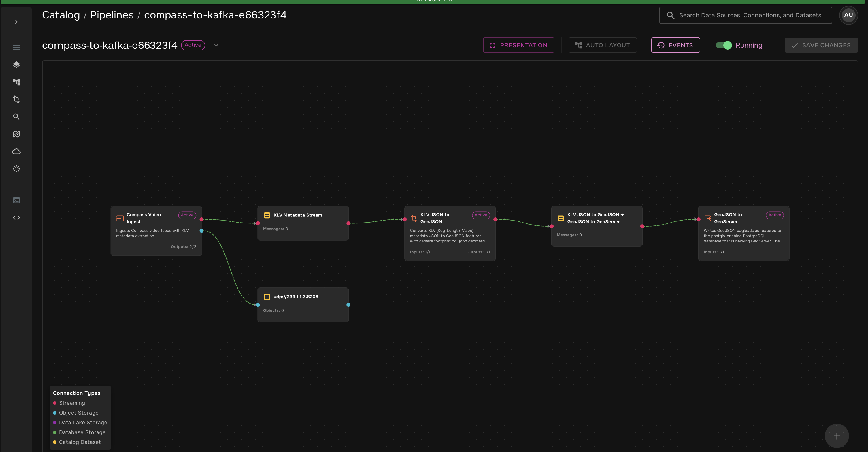
Task: Click the Connection Types legend heading
Action: coord(76,393)
